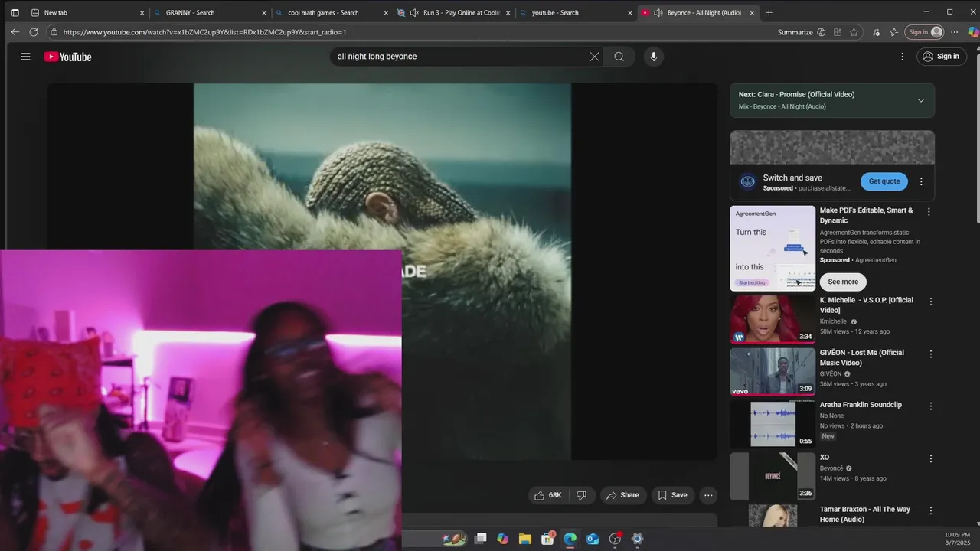View site information icon in address bar
The width and height of the screenshot is (980, 551).
54,32
